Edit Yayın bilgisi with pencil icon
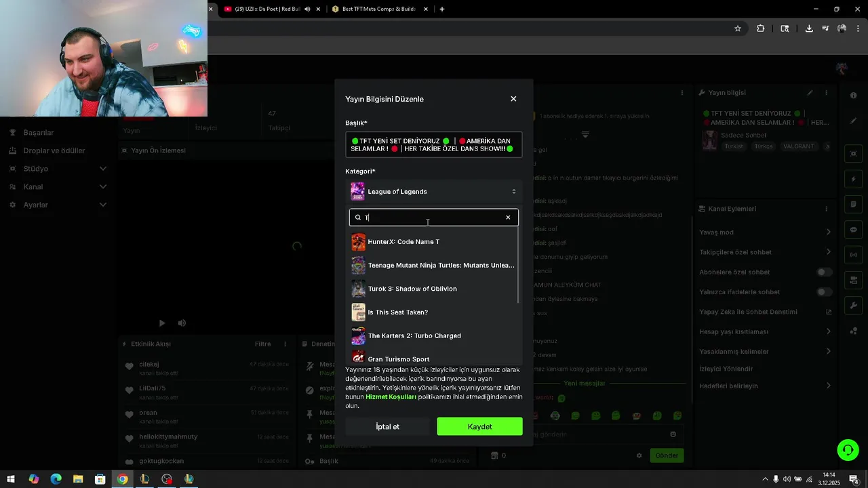The image size is (868, 488). point(810,93)
